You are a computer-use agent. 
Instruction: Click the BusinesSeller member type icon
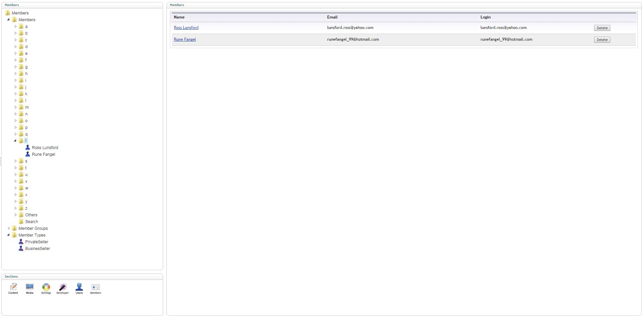tap(21, 248)
